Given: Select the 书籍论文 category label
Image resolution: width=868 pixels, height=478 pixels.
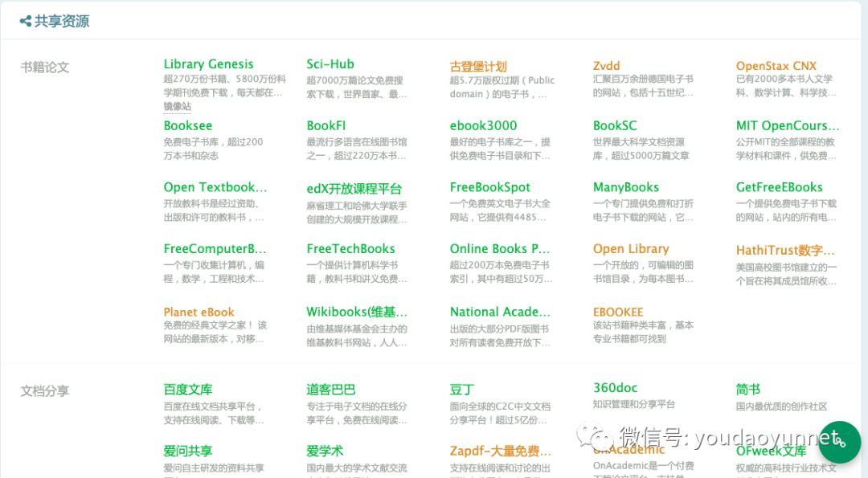Looking at the screenshot, I should 45,67.
